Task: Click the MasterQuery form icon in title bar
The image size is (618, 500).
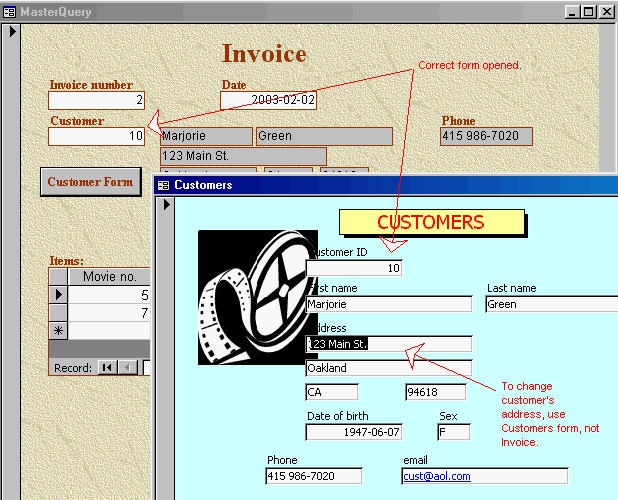Action: [x=9, y=12]
